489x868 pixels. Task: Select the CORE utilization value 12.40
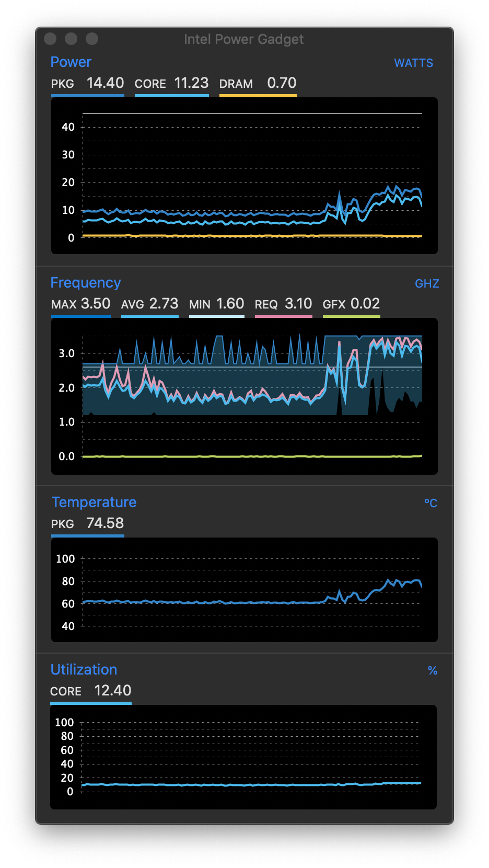113,690
